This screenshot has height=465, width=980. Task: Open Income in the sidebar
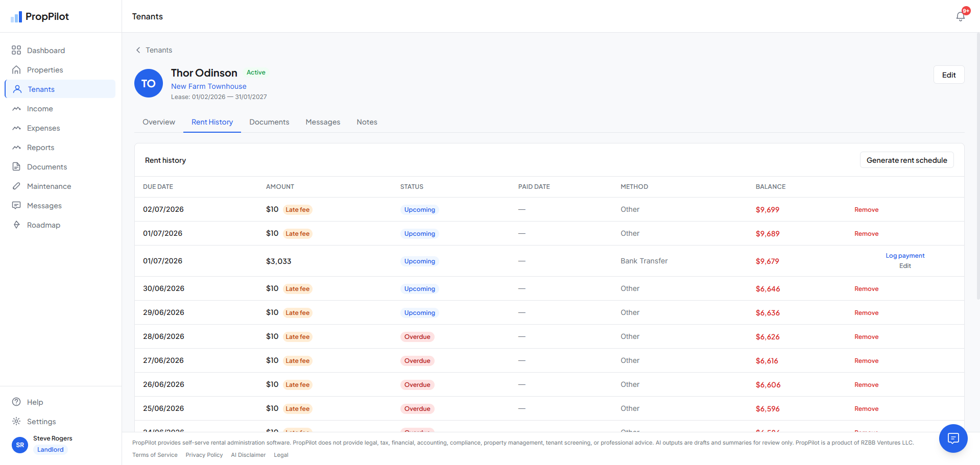click(60, 108)
